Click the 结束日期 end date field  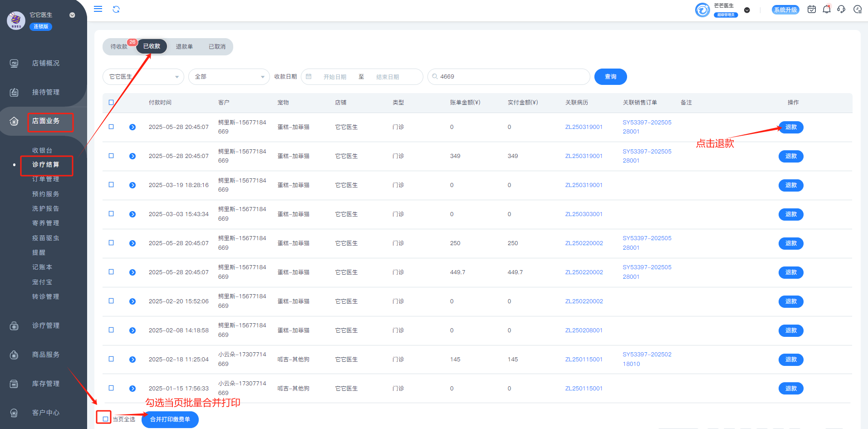[387, 77]
